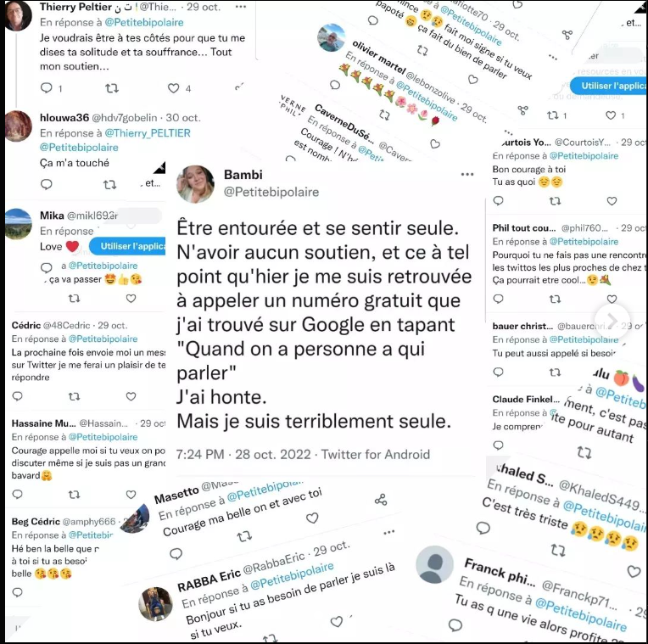This screenshot has width=648, height=644.
Task: Like the Courtois Yo reply
Action: pos(612,201)
